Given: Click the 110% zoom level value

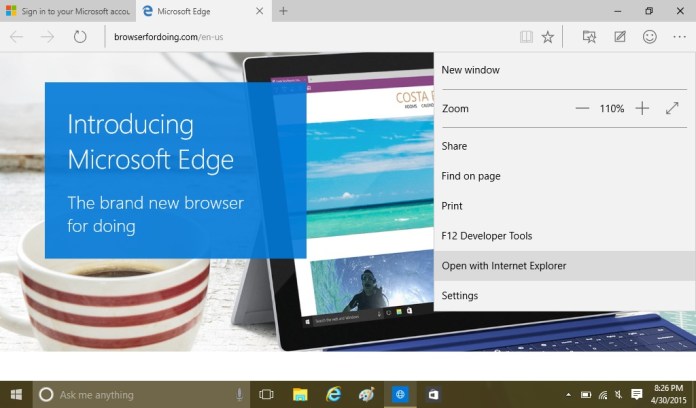Looking at the screenshot, I should point(612,108).
